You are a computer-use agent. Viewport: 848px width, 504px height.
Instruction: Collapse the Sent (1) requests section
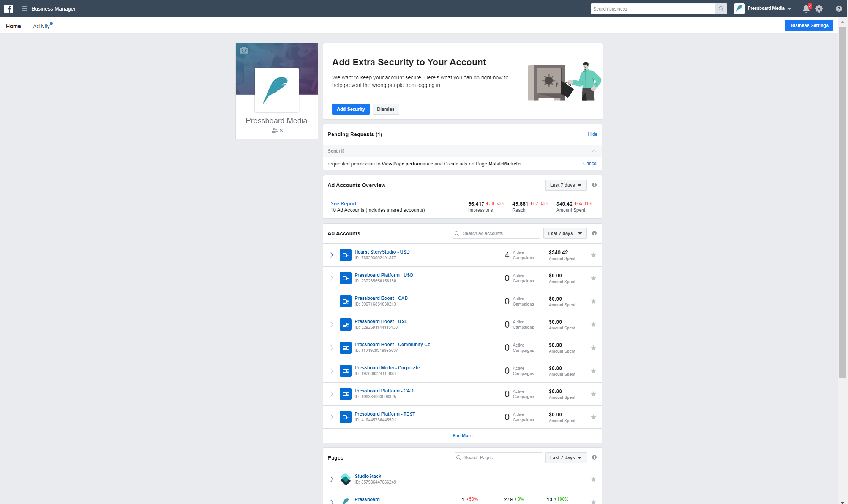coord(594,151)
